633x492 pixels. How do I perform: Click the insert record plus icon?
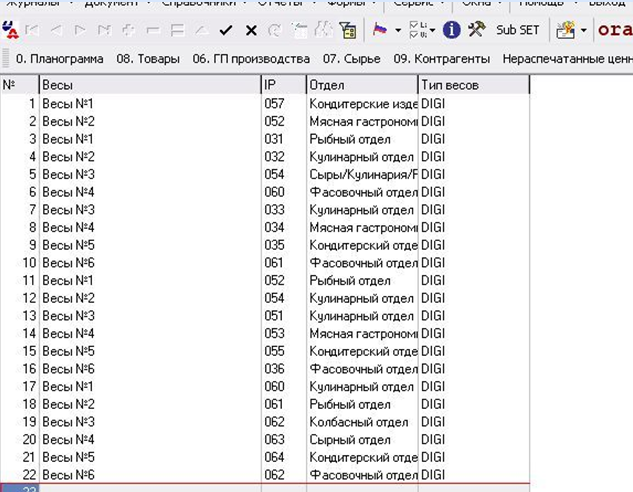point(128,30)
